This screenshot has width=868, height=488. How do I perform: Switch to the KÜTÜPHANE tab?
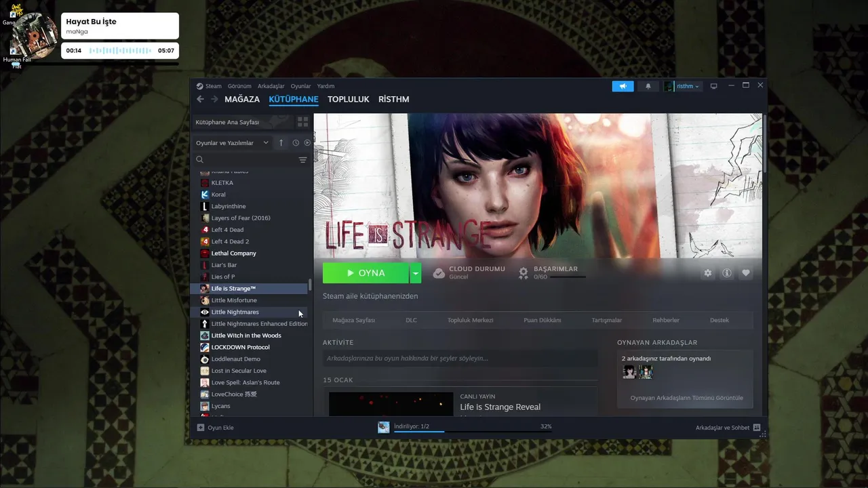pyautogui.click(x=294, y=99)
